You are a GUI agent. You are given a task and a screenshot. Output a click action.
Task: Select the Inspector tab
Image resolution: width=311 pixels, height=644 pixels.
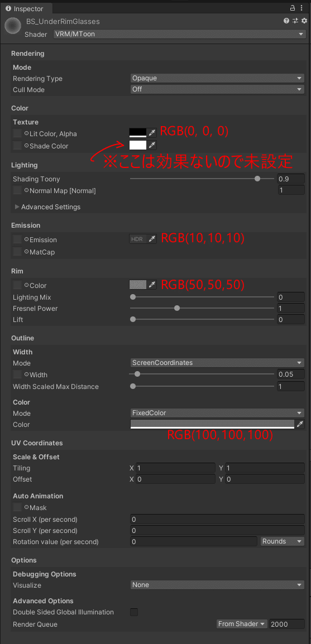26,8
